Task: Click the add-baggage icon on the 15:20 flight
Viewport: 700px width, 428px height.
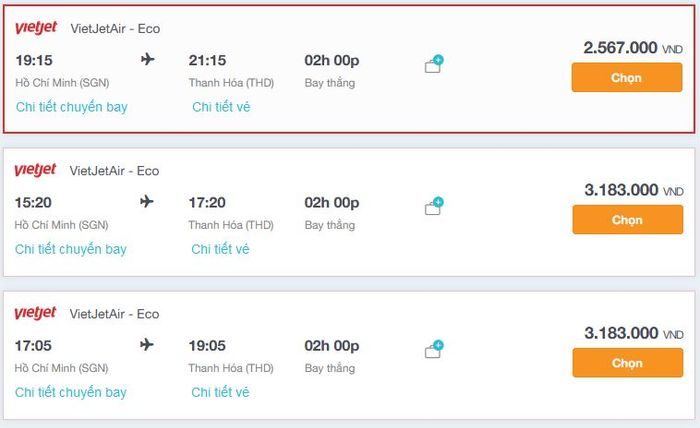Action: tap(434, 207)
